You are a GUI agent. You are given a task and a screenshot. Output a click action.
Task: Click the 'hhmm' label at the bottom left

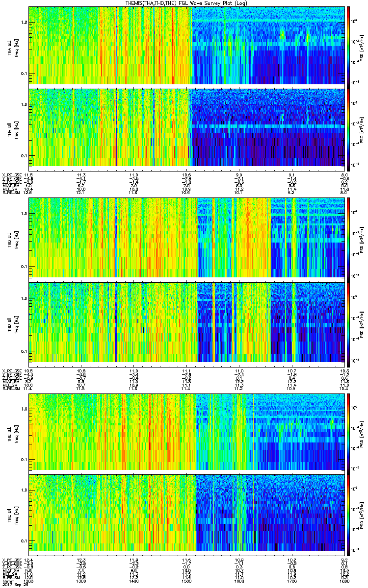[8, 583]
